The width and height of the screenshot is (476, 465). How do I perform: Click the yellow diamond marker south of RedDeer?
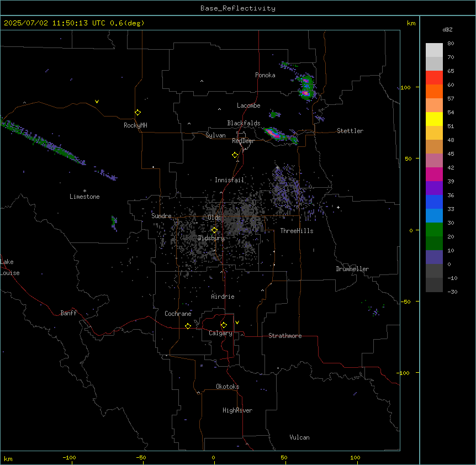[235, 155]
